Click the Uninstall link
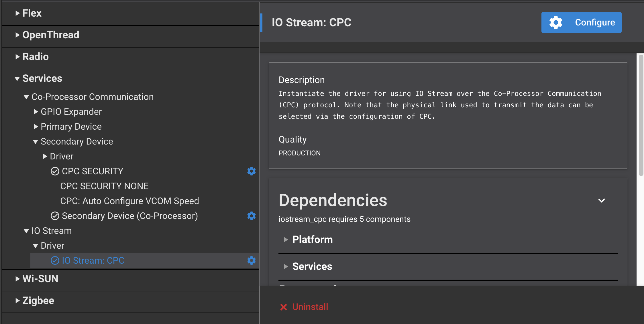This screenshot has width=644, height=324. 310,307
